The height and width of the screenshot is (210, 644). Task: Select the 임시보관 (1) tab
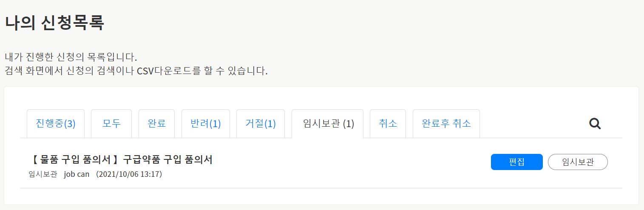[327, 124]
